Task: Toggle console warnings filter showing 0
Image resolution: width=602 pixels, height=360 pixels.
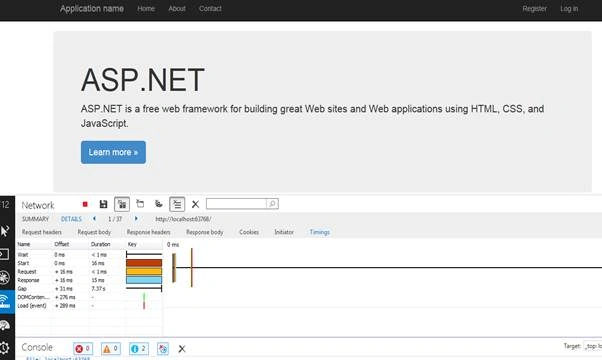Action: click(x=111, y=349)
